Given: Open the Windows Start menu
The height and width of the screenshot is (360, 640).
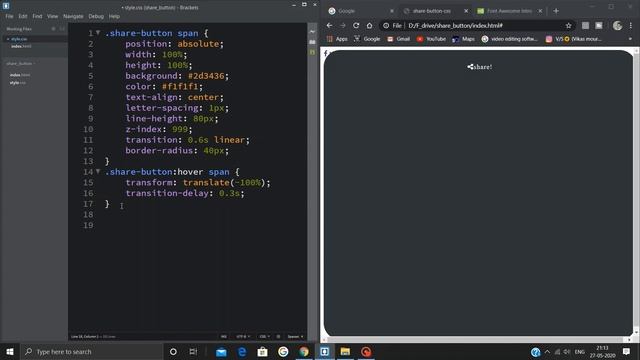Looking at the screenshot, I should point(10,351).
